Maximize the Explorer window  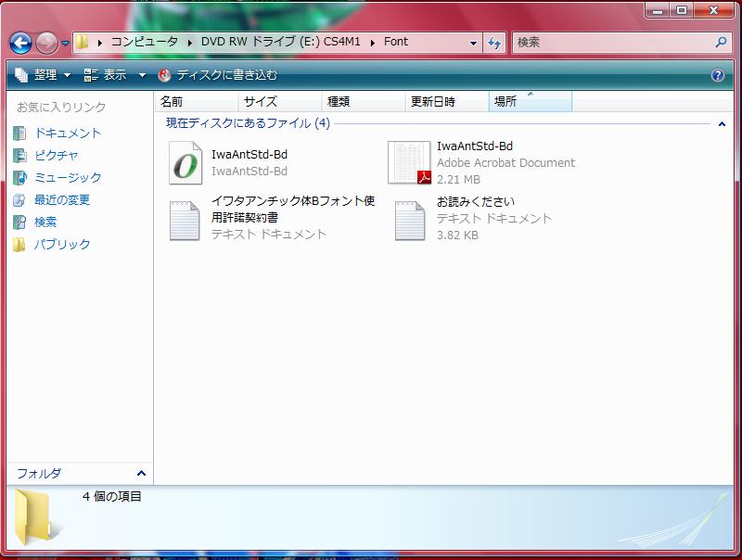[x=682, y=10]
